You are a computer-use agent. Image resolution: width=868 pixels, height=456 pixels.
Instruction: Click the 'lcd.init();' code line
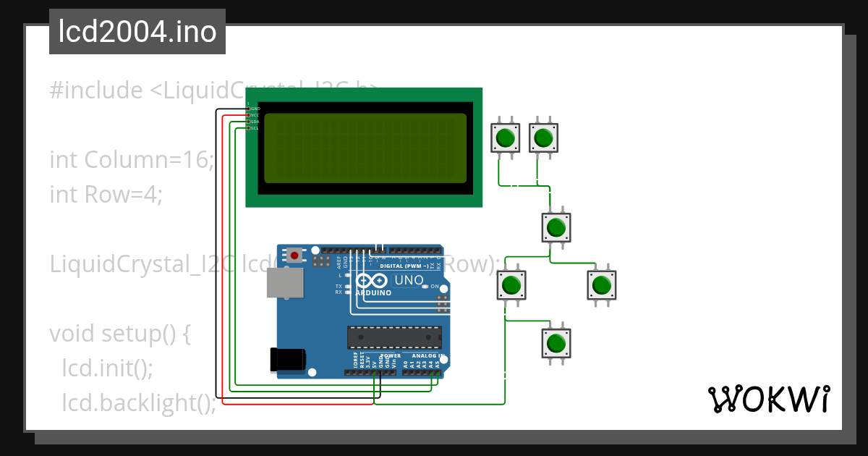(x=107, y=368)
